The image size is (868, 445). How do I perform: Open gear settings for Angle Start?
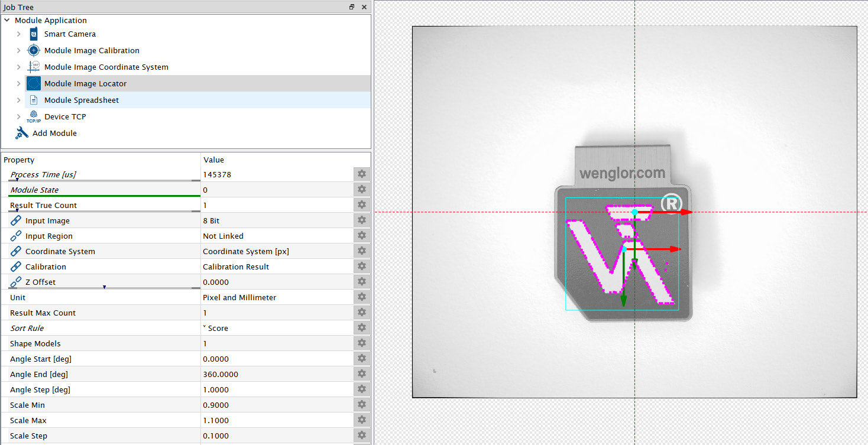pos(362,359)
